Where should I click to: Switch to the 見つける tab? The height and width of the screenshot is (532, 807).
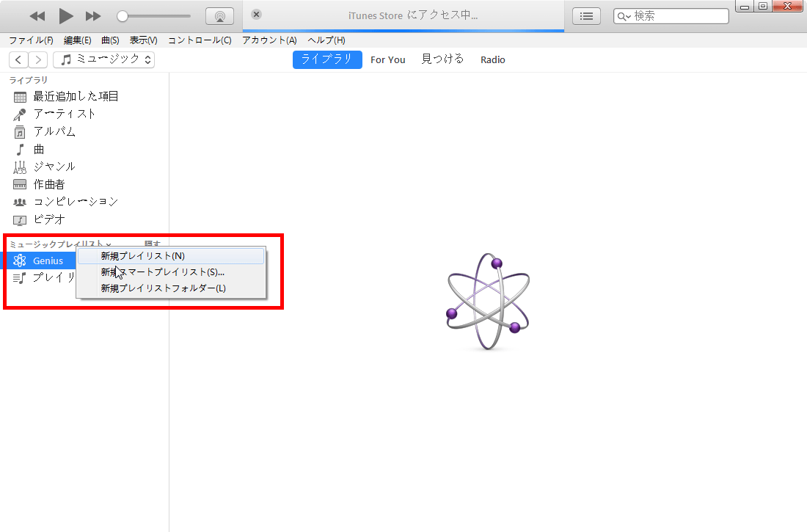point(442,59)
